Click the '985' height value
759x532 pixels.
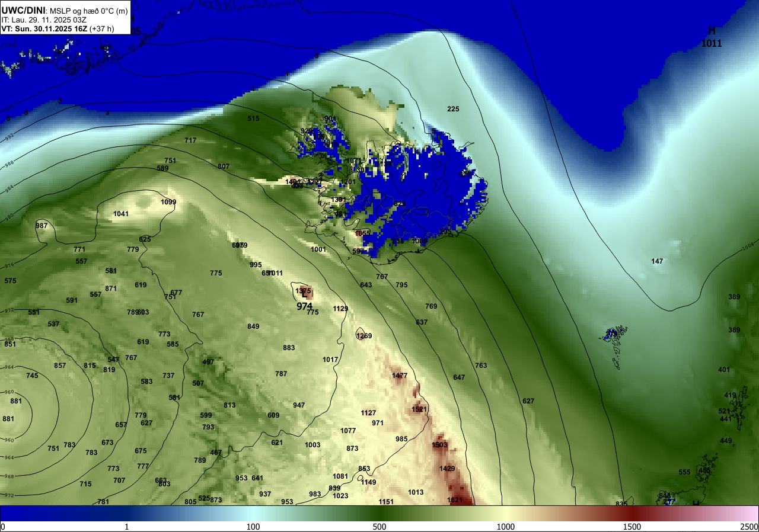point(401,439)
